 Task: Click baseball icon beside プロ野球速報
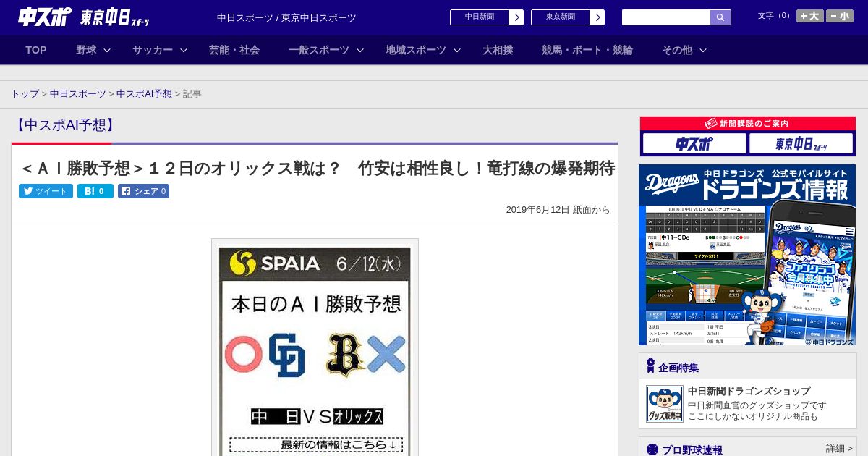click(x=652, y=449)
